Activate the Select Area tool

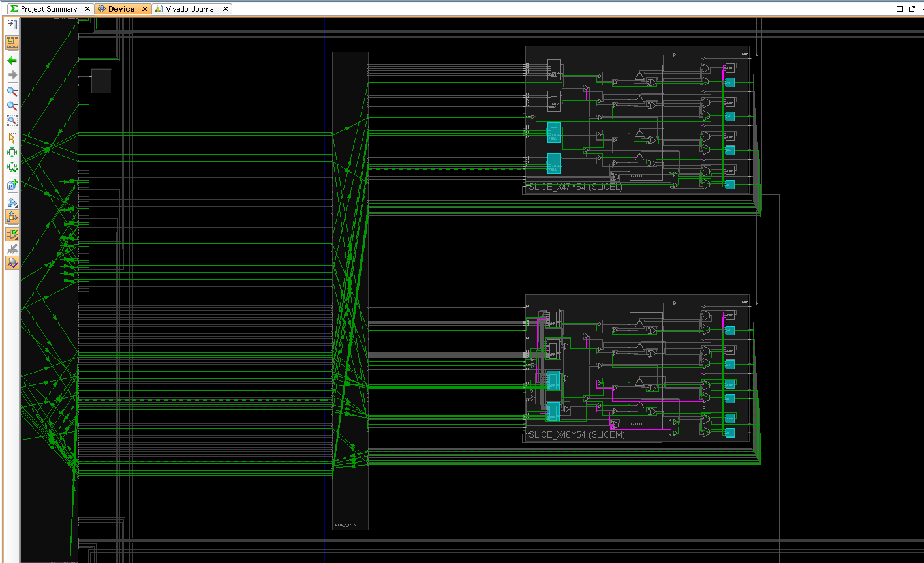[x=11, y=138]
